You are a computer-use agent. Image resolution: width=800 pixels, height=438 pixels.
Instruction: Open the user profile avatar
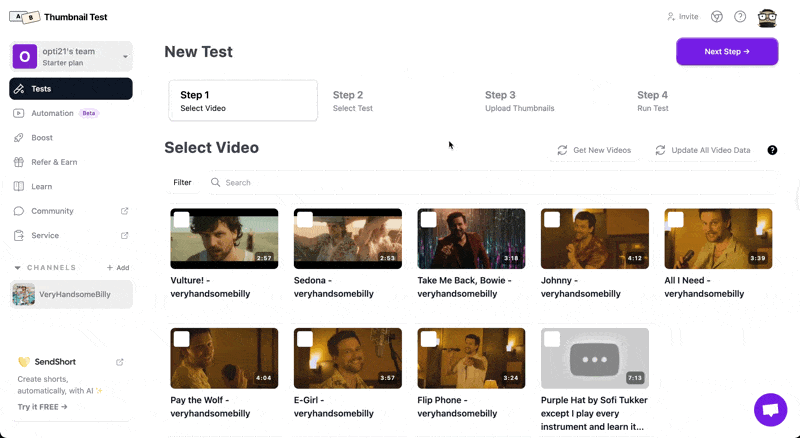tap(767, 18)
